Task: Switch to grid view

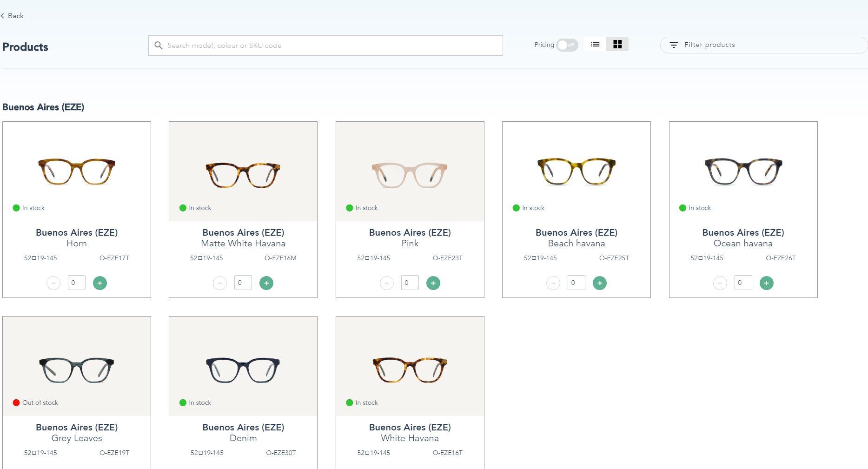Action: 617,44
